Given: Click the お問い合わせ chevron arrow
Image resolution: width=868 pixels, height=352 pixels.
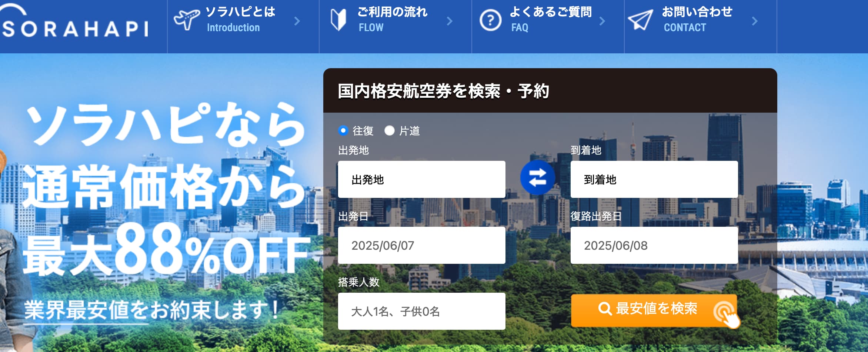Looking at the screenshot, I should point(755,21).
